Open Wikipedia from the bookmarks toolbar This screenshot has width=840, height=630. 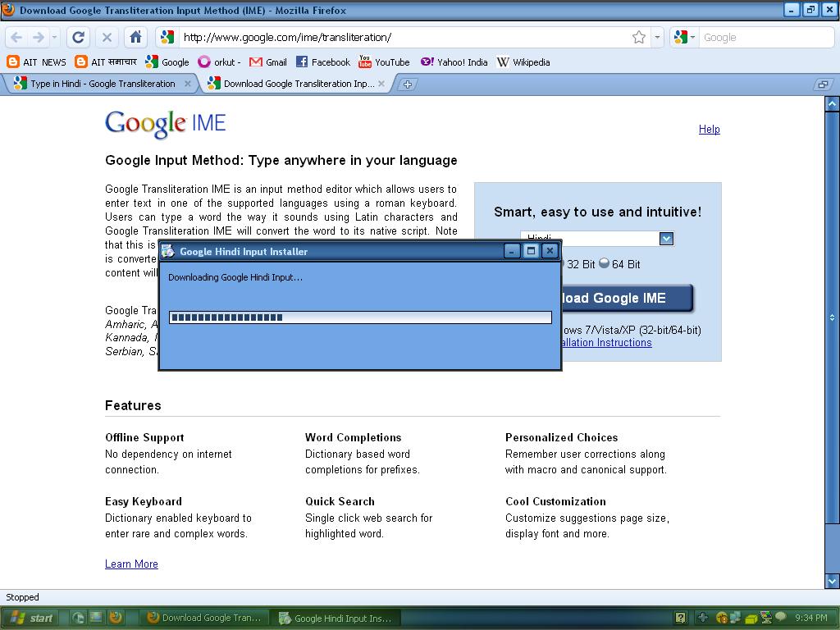point(523,62)
